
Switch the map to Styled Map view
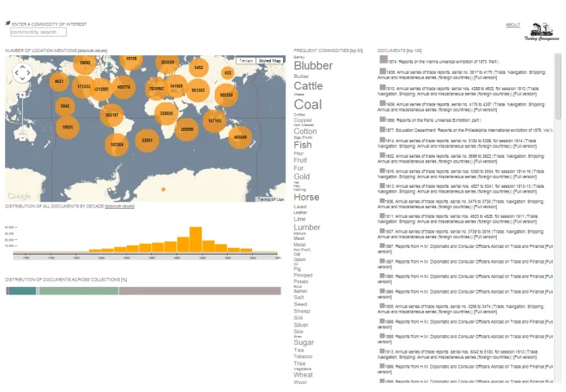pyautogui.click(x=270, y=61)
